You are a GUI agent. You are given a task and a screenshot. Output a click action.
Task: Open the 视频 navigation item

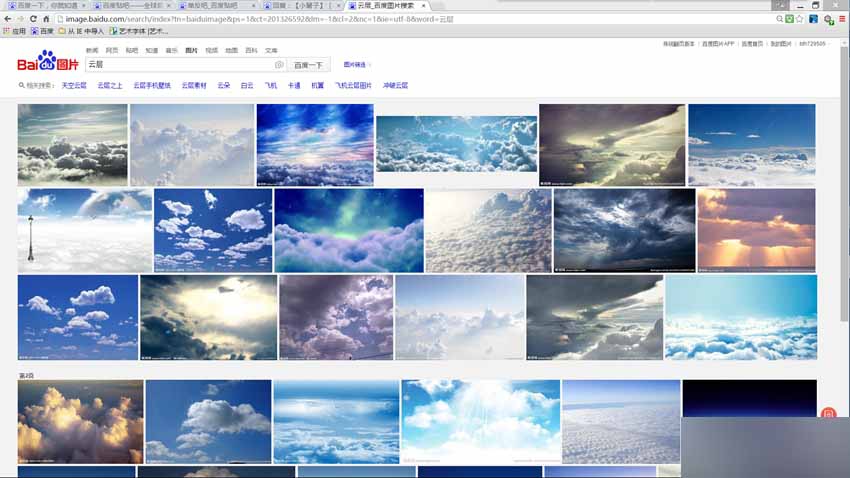coord(211,50)
